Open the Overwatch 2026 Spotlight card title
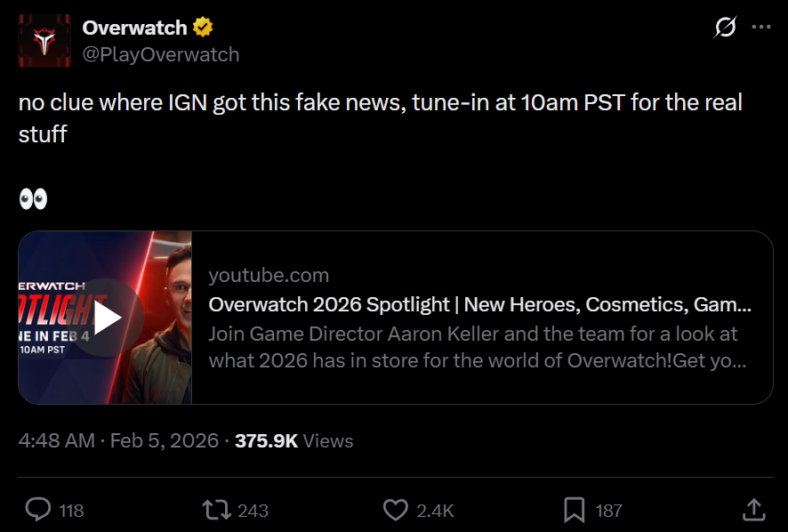788x532 pixels. [480, 304]
